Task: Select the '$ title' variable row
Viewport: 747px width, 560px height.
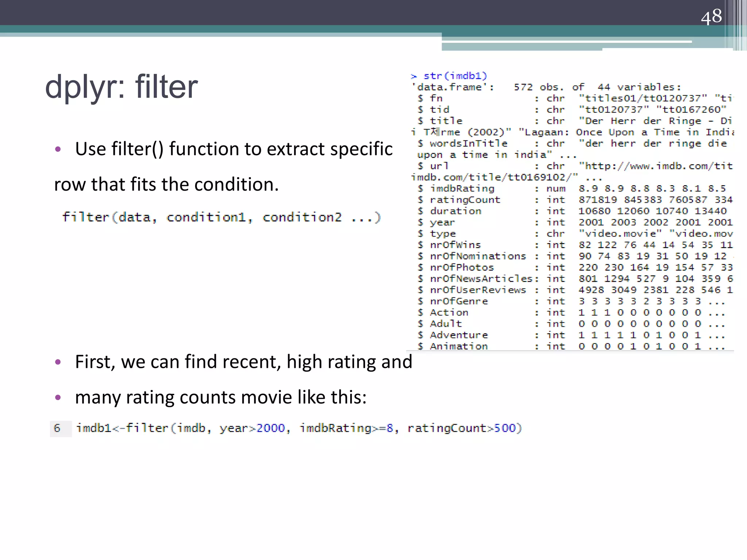Action: 575,121
